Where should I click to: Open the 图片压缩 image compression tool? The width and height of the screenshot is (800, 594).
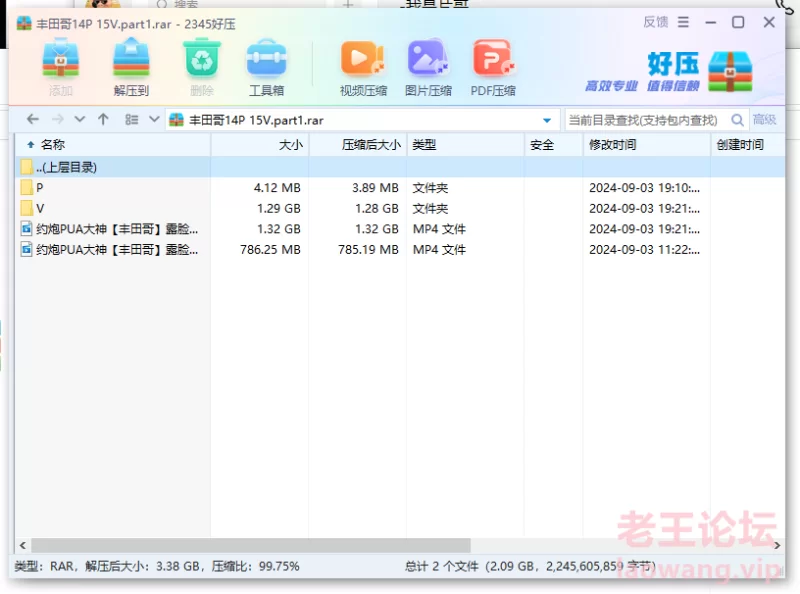pos(428,67)
